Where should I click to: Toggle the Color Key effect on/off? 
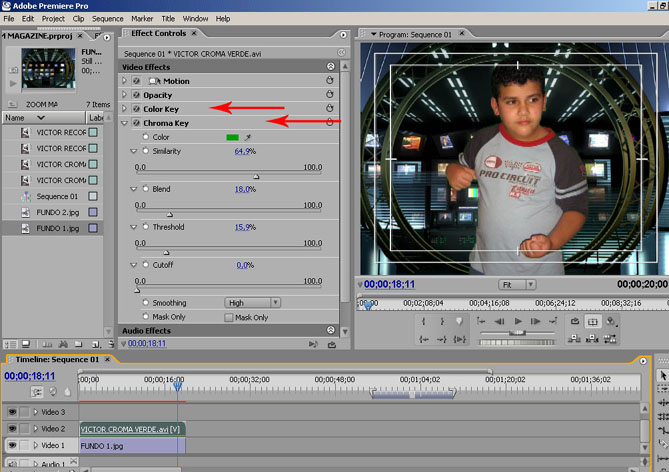[x=136, y=109]
